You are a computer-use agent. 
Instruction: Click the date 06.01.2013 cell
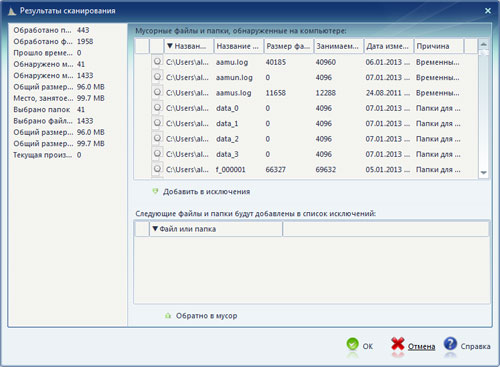388,62
